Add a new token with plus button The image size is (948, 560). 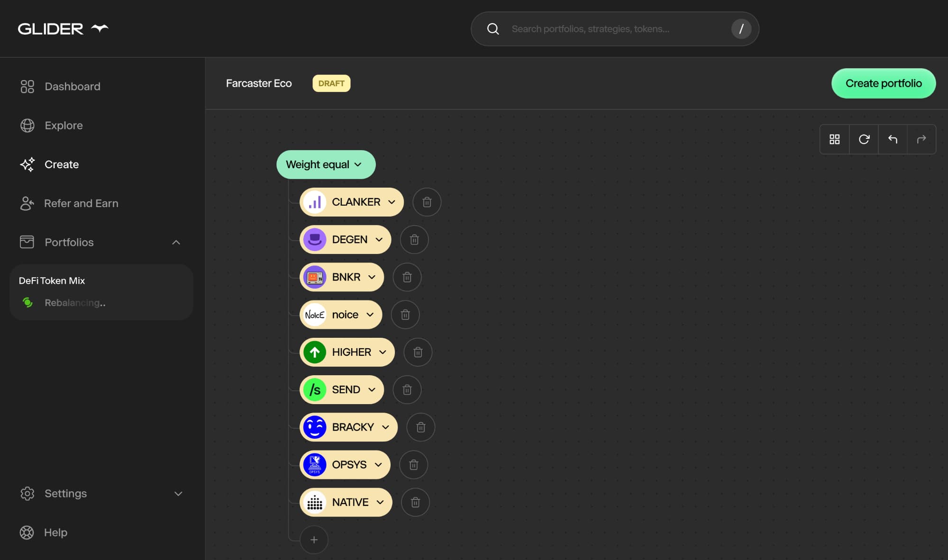pos(314,540)
